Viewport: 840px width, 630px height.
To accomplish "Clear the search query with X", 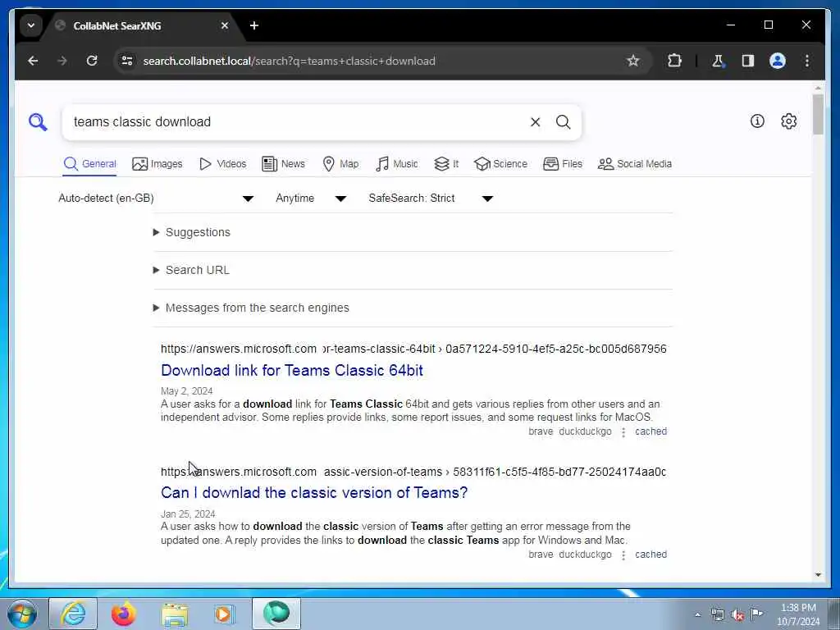I will click(x=535, y=122).
